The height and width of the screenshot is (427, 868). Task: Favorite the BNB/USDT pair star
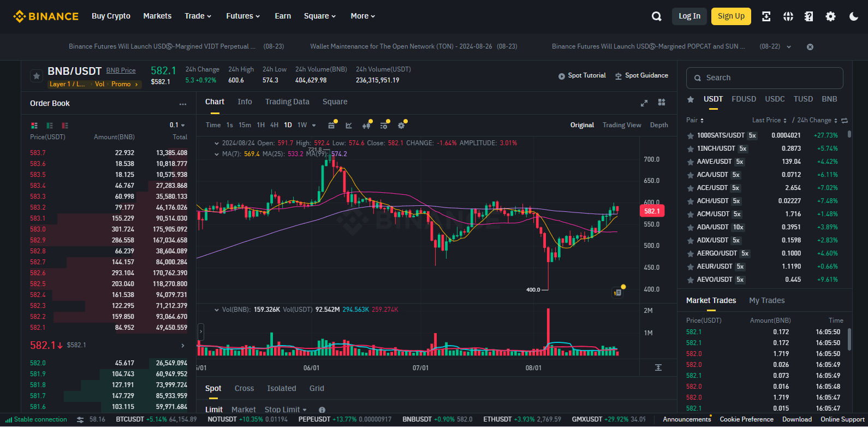pyautogui.click(x=37, y=76)
